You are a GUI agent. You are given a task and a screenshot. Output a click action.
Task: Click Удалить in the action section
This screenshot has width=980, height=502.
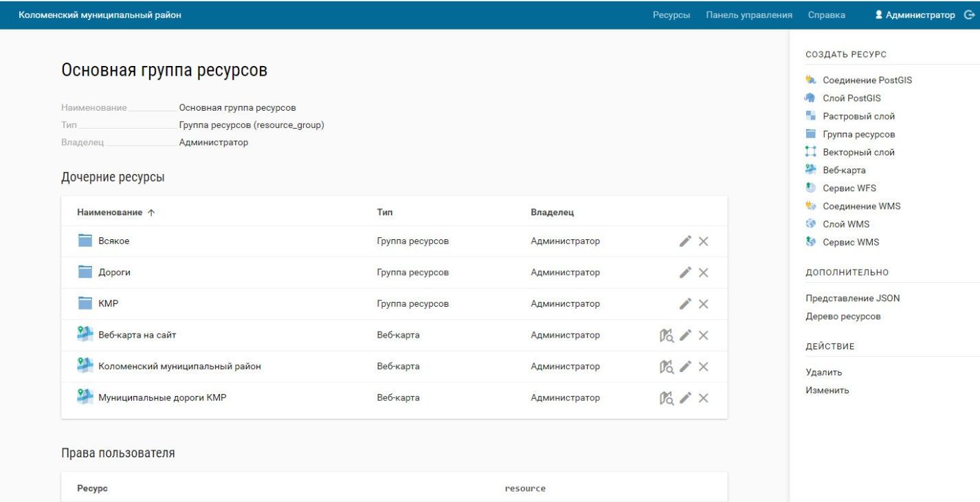coord(823,372)
